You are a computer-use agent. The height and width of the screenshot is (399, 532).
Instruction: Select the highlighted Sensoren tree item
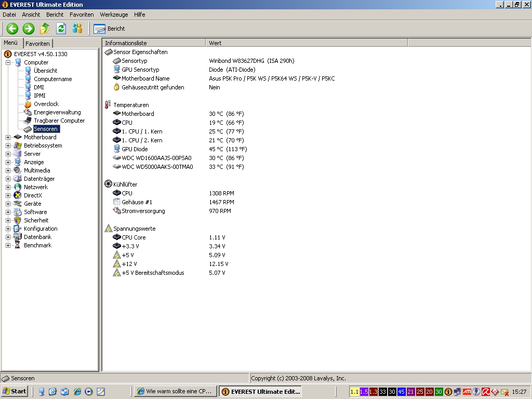pos(46,129)
